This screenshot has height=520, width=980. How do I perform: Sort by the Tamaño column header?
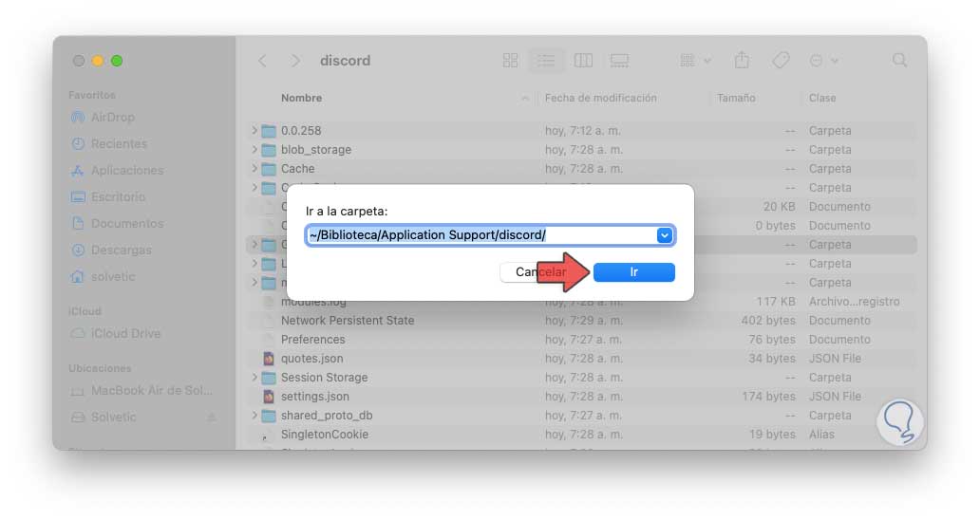tap(736, 98)
